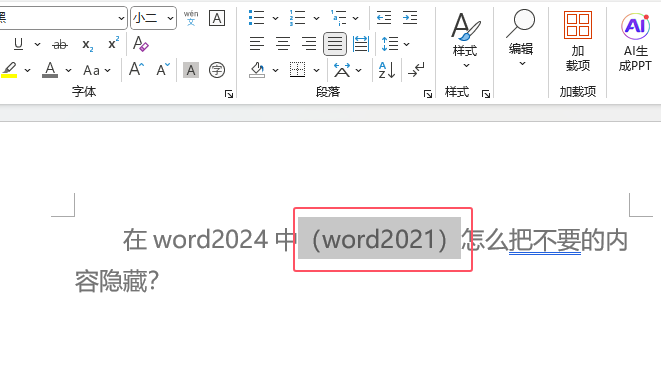Open highlight color dropdown arrow
Viewport: 661px width, 373px height.
tap(27, 70)
